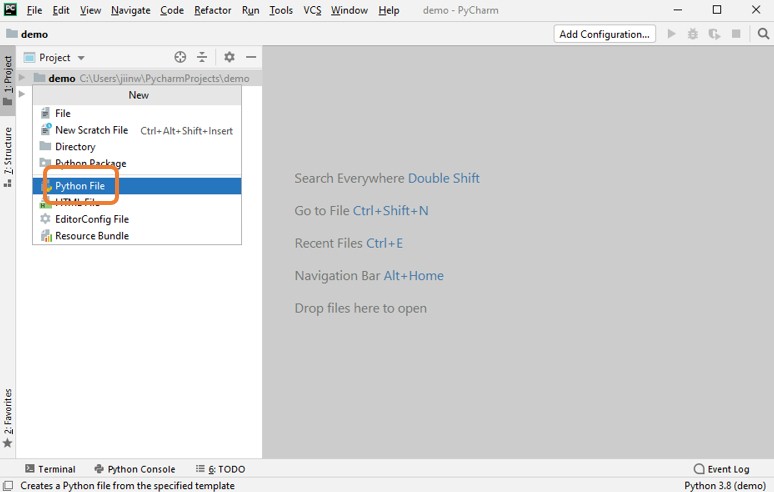Open the Python Console tool window

click(135, 469)
